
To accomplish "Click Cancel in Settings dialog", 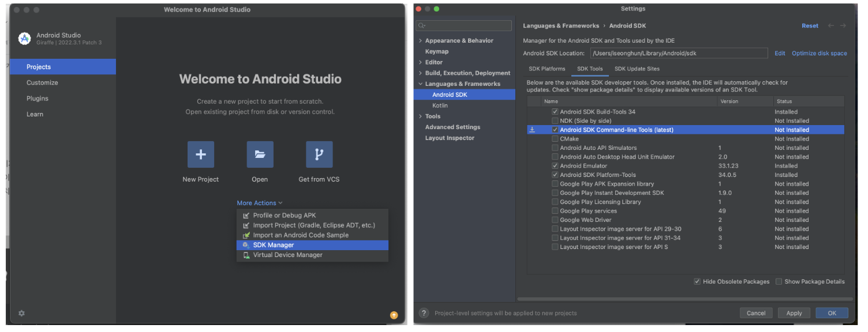I will click(x=756, y=313).
